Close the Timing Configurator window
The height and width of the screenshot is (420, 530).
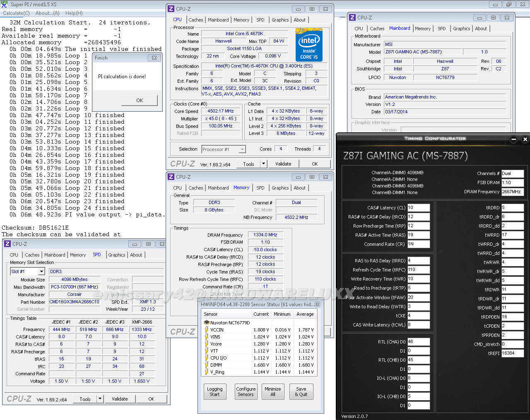(x=525, y=139)
